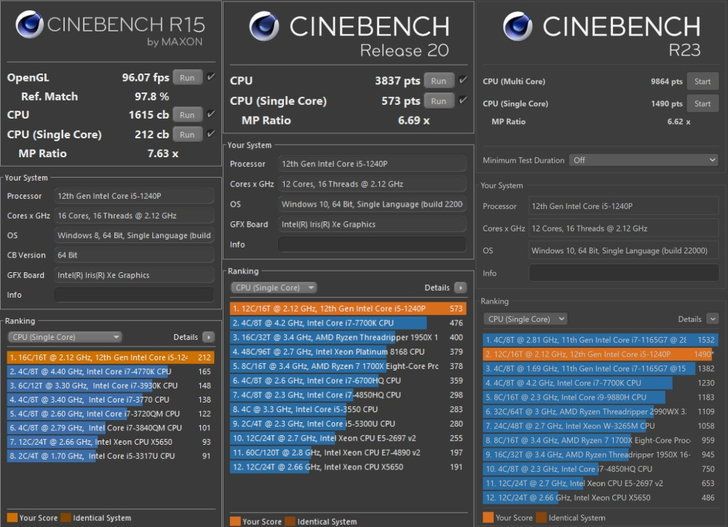Start the CPU (Multi Core) test in R23
This screenshot has width=728, height=527.
702,81
